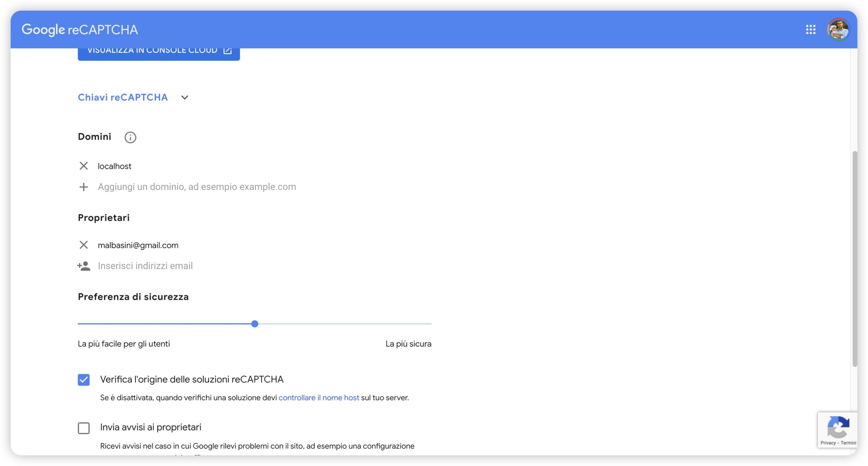Open Privacy link in reCAPTCHA badge
Image resolution: width=868 pixels, height=466 pixels.
click(828, 443)
